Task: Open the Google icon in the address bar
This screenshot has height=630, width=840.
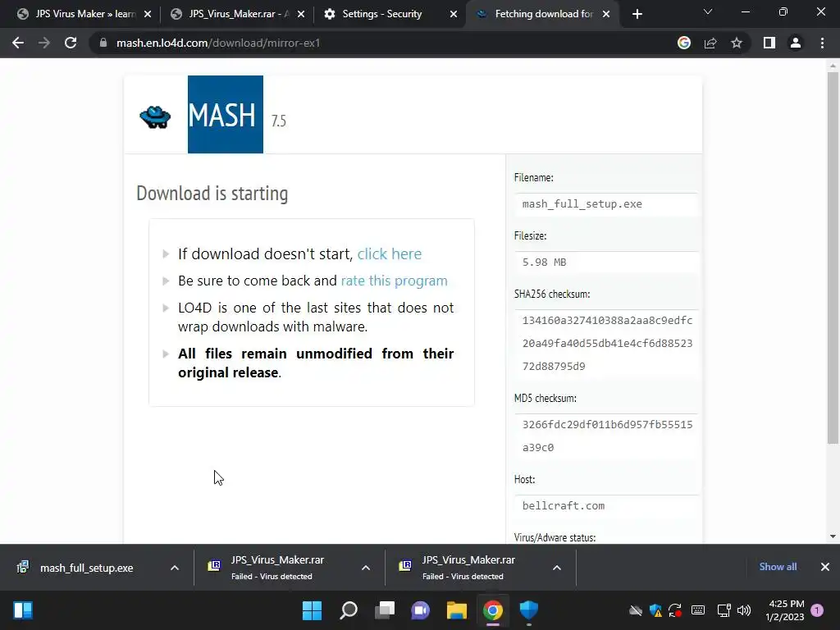Action: (x=684, y=43)
